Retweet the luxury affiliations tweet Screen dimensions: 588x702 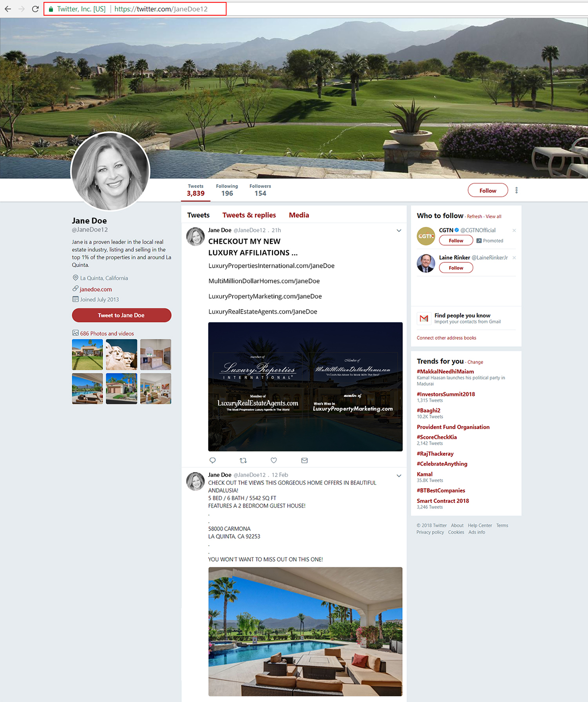243,460
